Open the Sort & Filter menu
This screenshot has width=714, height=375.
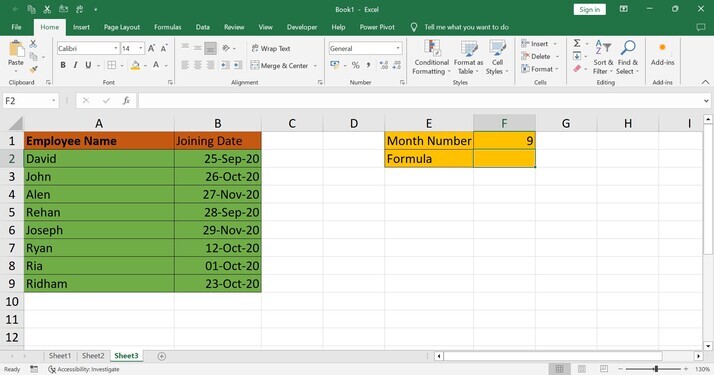click(603, 57)
